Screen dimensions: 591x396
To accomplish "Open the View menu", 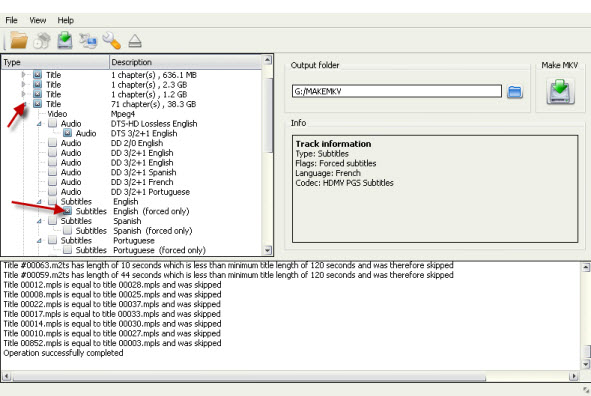I will coord(38,20).
